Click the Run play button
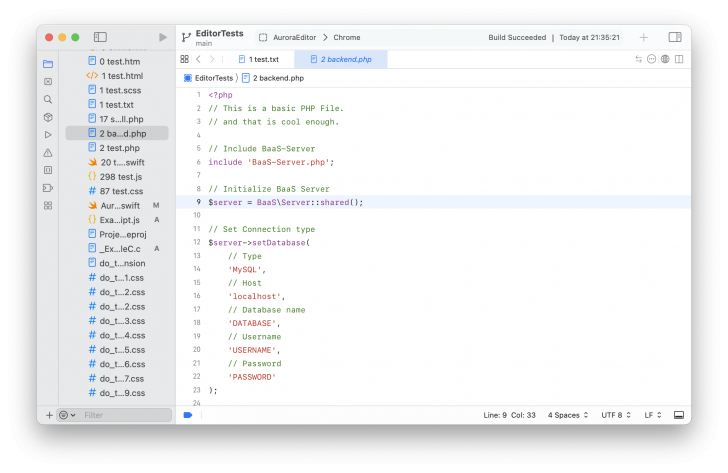Screen dimensions: 728x473 pyautogui.click(x=162, y=37)
